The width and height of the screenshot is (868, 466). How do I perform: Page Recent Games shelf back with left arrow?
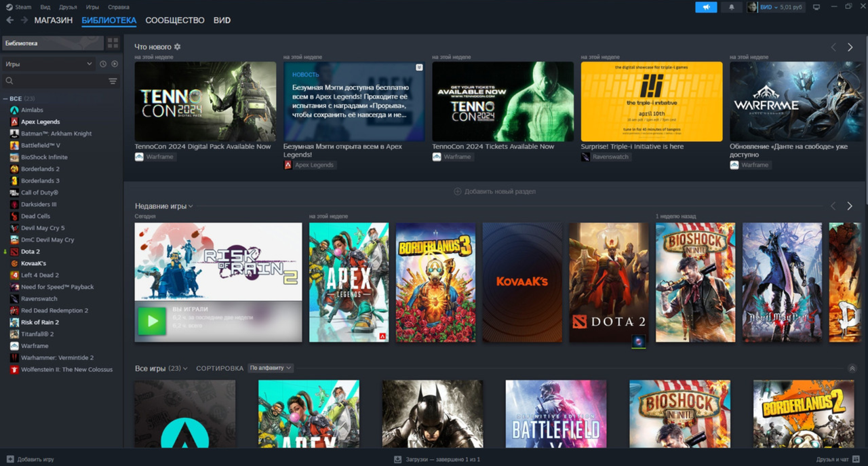click(834, 206)
